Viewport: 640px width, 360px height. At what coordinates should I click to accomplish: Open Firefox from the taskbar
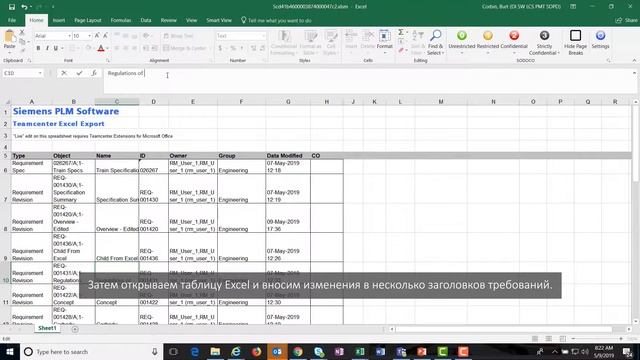256,351
